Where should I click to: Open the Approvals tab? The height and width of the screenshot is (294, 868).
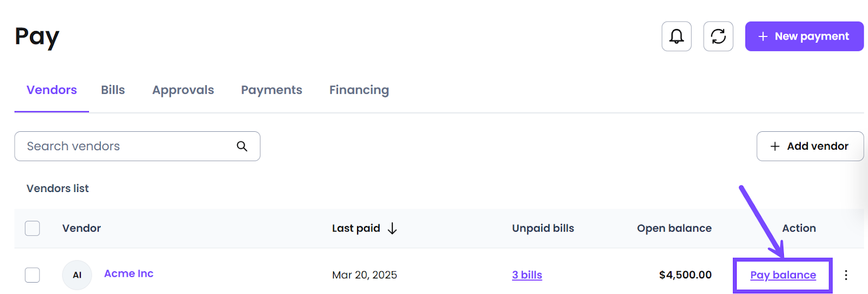point(183,90)
